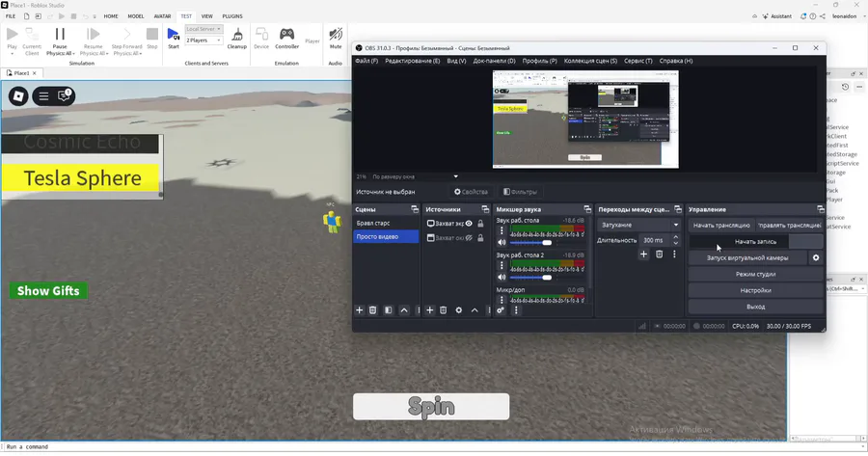Open the Коллекция сцен menu in OBS
The height and width of the screenshot is (456, 868).
point(590,61)
